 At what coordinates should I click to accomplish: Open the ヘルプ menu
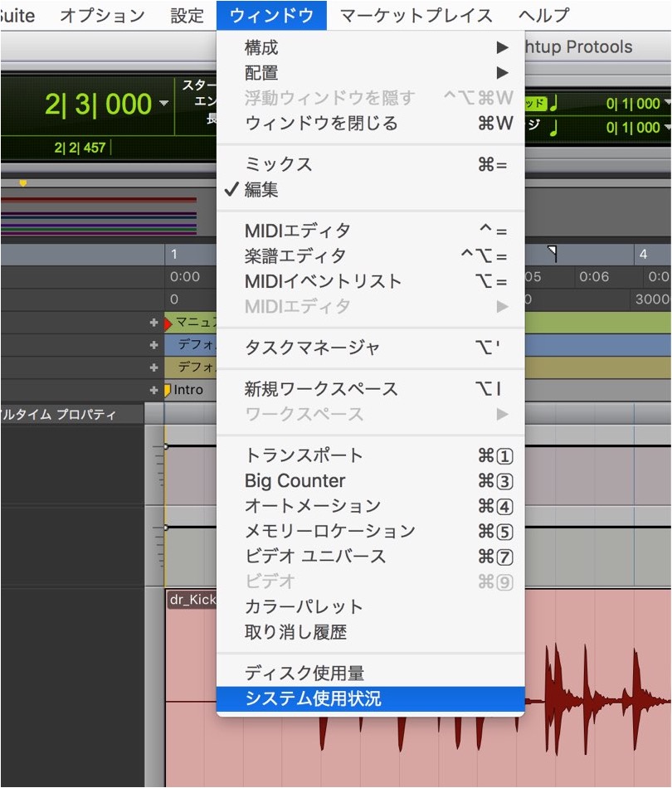[x=543, y=16]
